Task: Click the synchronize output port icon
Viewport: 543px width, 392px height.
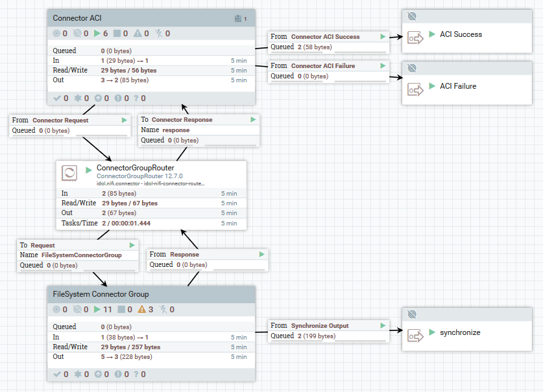Action: click(415, 336)
